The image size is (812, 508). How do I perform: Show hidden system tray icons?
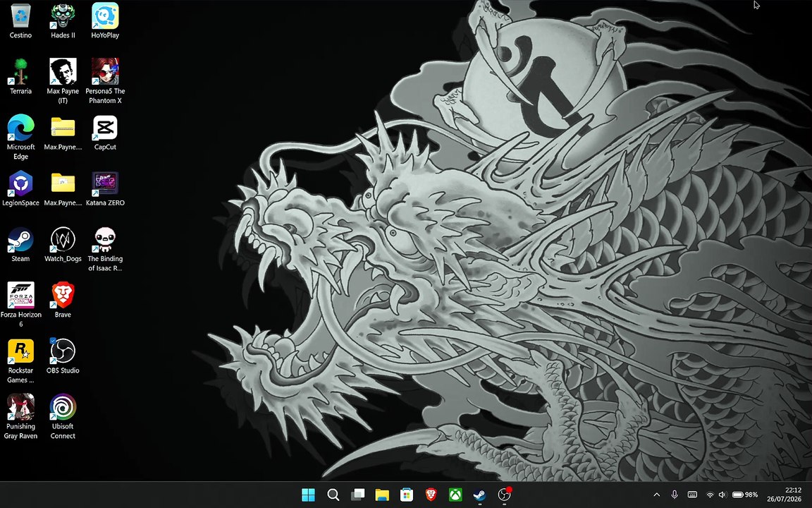(x=657, y=495)
